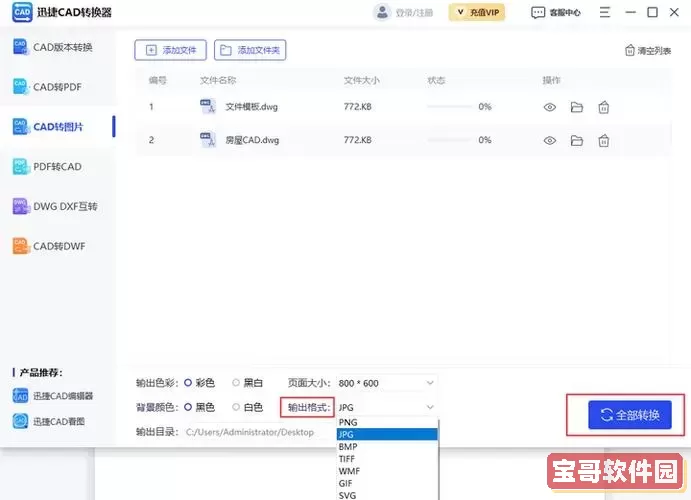
Task: Click the 编号 column header
Action: [x=157, y=80]
